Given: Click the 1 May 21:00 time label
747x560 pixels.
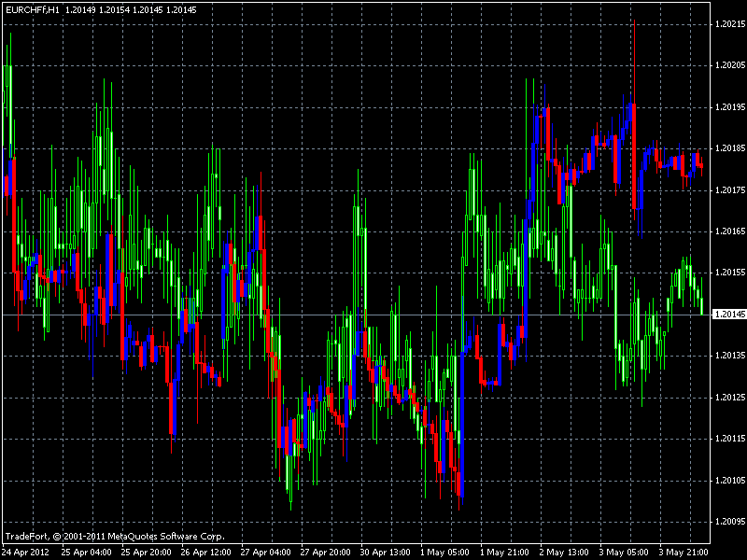Looking at the screenshot, I should (x=504, y=553).
